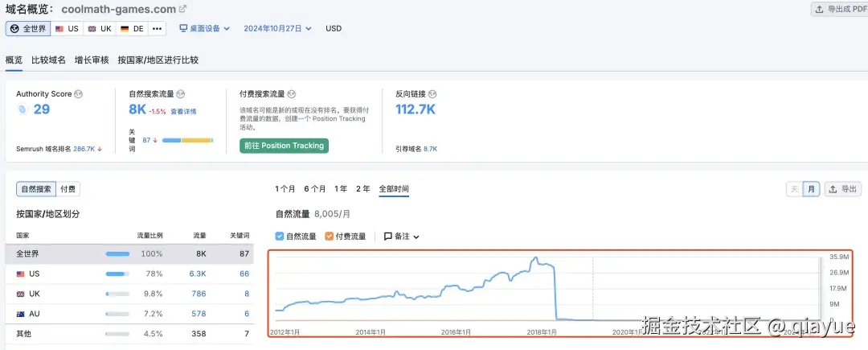Click the 其他 row label

click(x=24, y=333)
